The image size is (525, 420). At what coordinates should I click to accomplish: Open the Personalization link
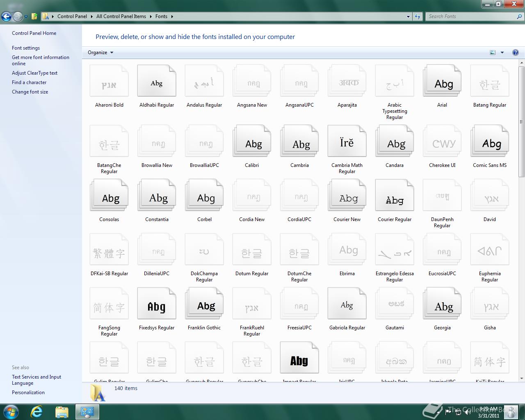(28, 393)
